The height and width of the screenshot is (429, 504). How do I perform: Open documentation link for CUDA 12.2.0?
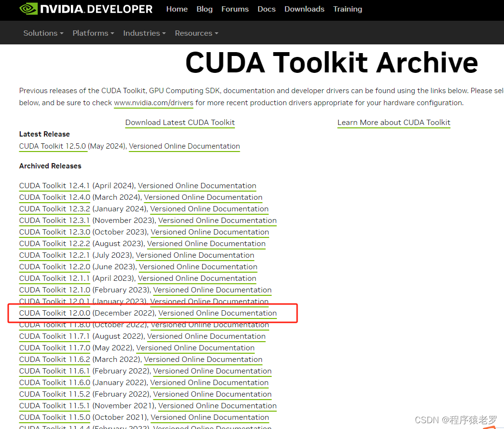coord(198,267)
